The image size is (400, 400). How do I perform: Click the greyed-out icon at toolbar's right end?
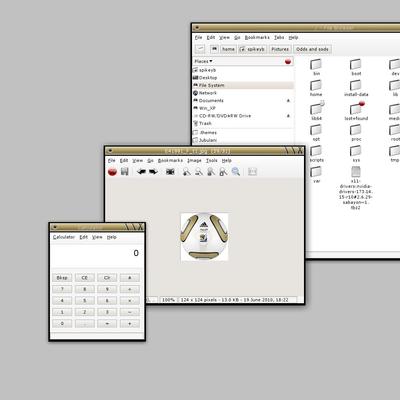pos(252,172)
